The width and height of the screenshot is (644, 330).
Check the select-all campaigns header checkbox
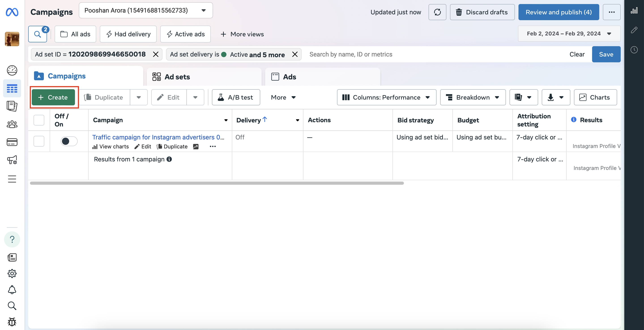(39, 120)
